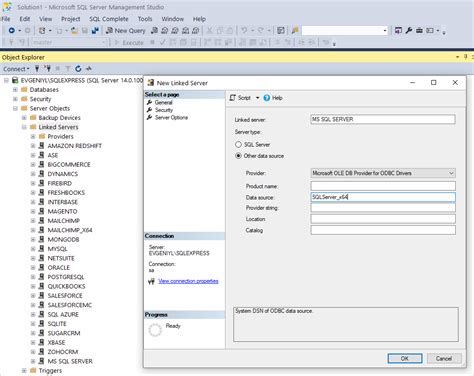This screenshot has height=376, width=474.
Task: Click the back navigation arrow in toolbar
Action: pyautogui.click(x=11, y=30)
